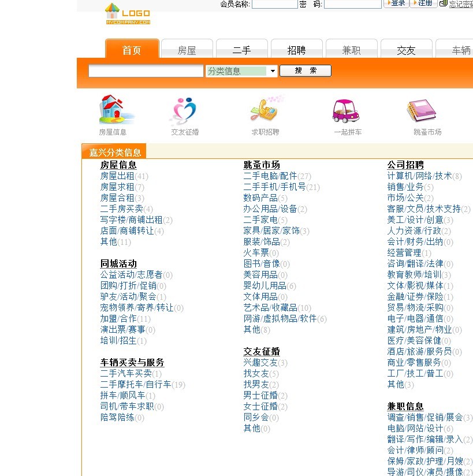Click the 网游/虚拟物品/软件 link
This screenshot has height=476, width=473.
point(280,318)
